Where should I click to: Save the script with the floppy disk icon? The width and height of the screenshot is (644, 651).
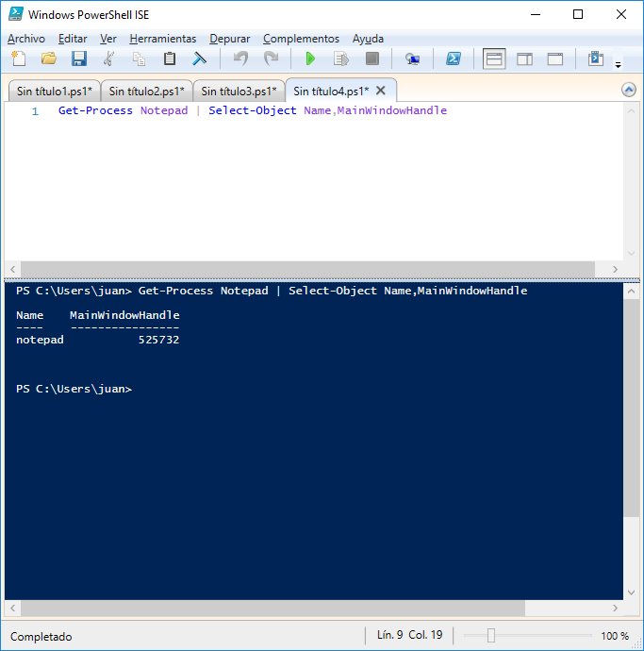(79, 58)
